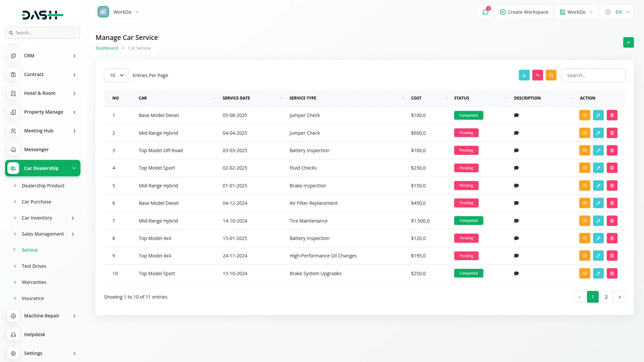644x362 pixels.
Task: Open the entries per page dropdown
Action: pyautogui.click(x=116, y=75)
